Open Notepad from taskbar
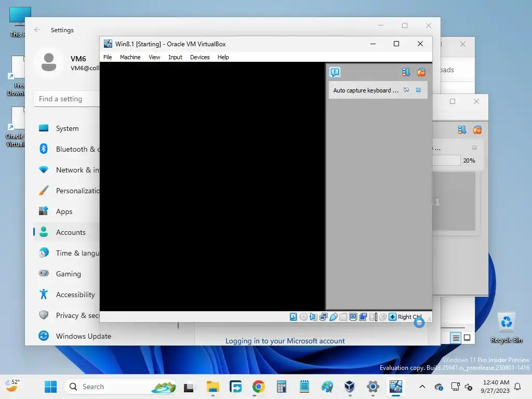The height and width of the screenshot is (399, 532). [x=304, y=387]
